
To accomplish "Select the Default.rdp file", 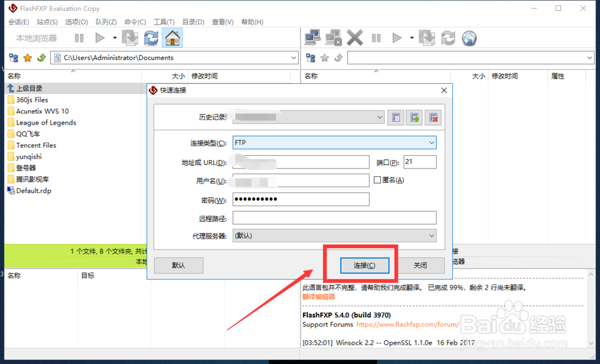I will tap(33, 191).
